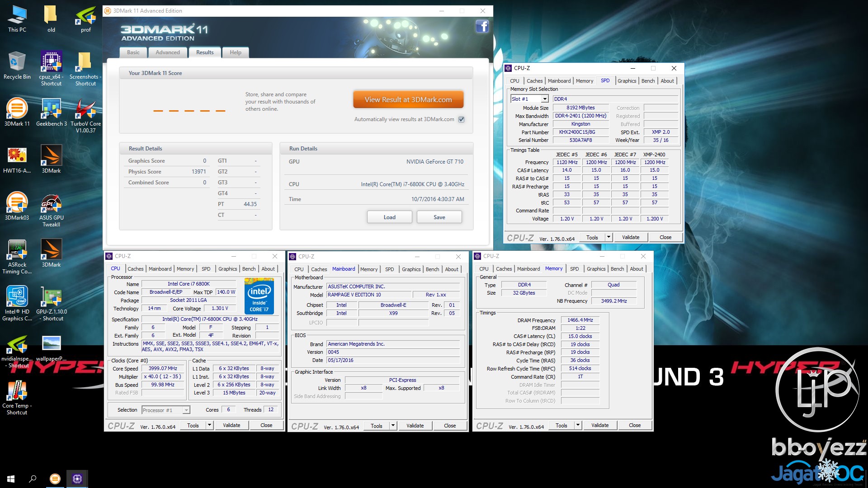This screenshot has width=868, height=488.
Task: Click Core Speed value 3999.07 MHz
Action: (163, 368)
